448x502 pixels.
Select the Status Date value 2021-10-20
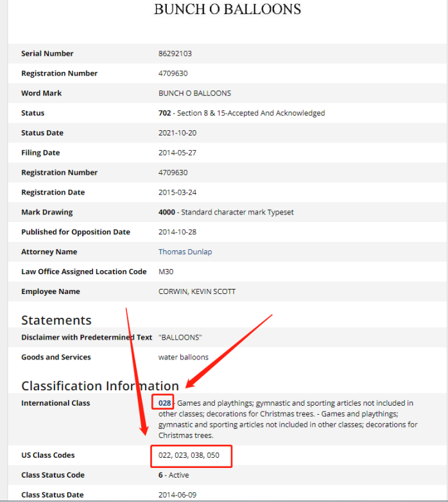coord(177,133)
